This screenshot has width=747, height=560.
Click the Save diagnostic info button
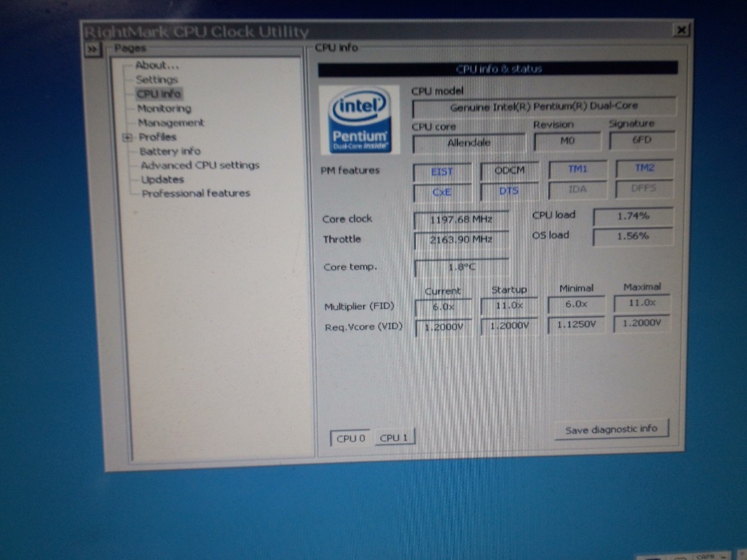[611, 429]
